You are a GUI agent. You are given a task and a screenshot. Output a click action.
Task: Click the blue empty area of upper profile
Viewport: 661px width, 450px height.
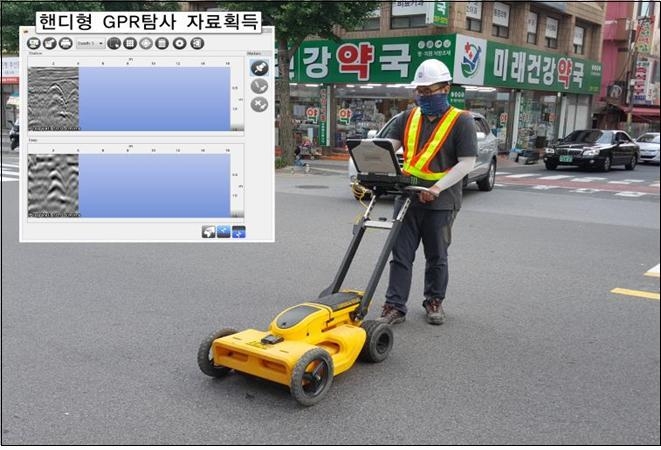coord(155,99)
